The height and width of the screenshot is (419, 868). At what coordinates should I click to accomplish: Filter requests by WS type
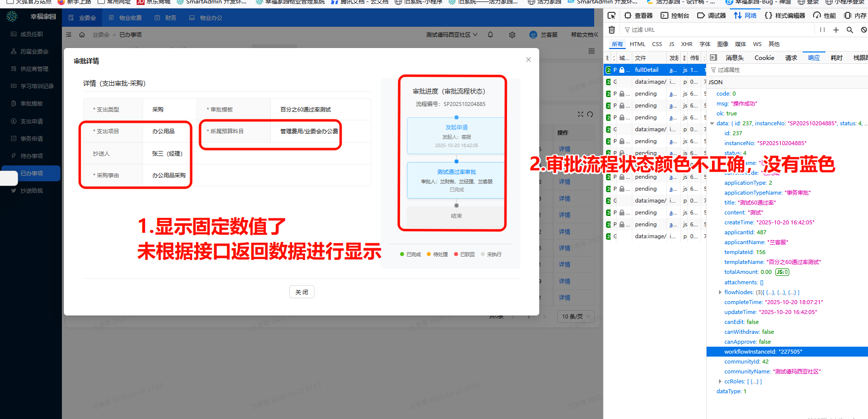[757, 44]
